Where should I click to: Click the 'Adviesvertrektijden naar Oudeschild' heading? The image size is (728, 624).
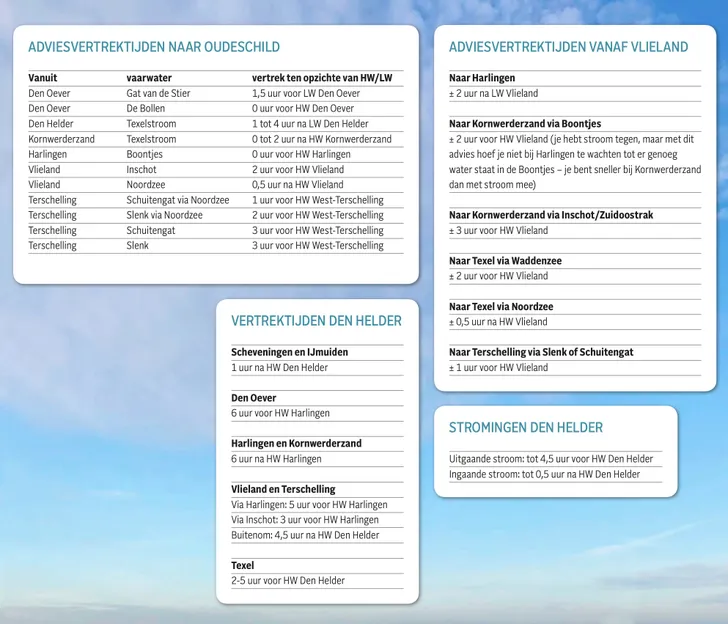coord(154,47)
